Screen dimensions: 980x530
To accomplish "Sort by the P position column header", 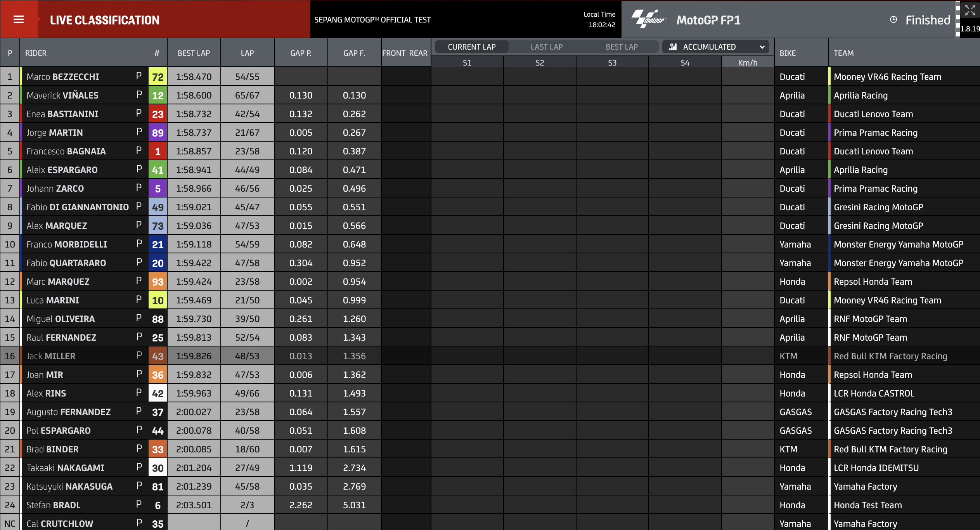I will tap(10, 53).
